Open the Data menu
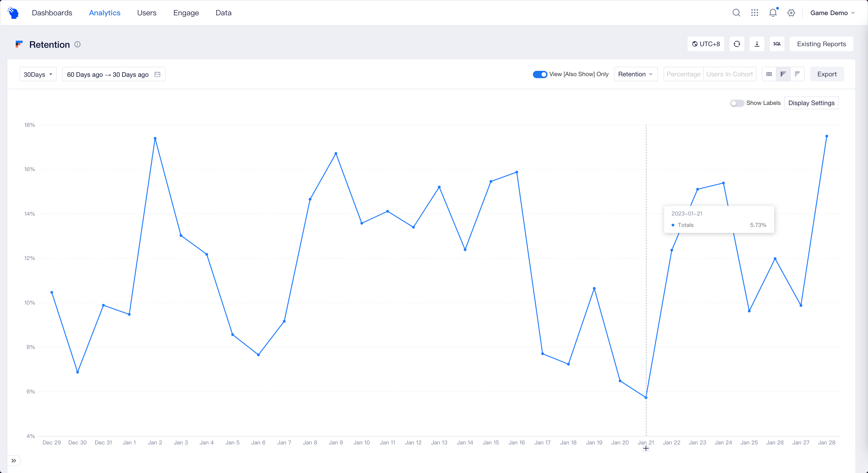This screenshot has height=473, width=868. pyautogui.click(x=223, y=13)
